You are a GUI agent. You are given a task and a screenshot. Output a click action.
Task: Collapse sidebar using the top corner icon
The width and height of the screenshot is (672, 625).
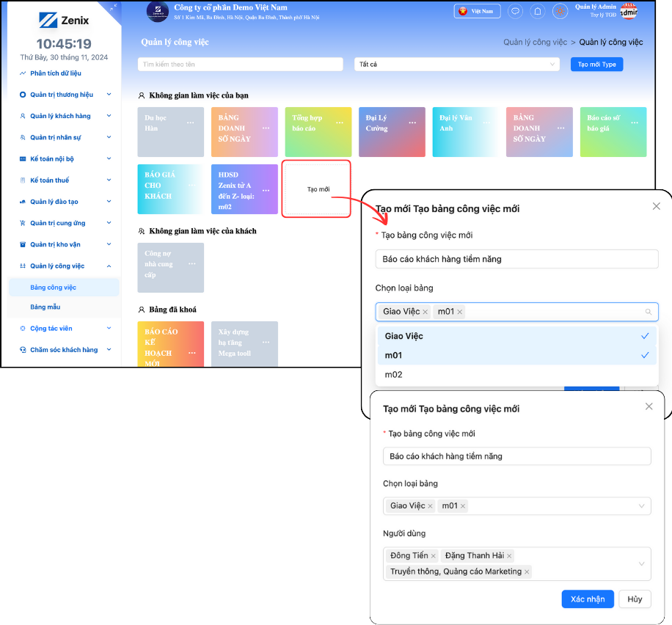tap(112, 7)
